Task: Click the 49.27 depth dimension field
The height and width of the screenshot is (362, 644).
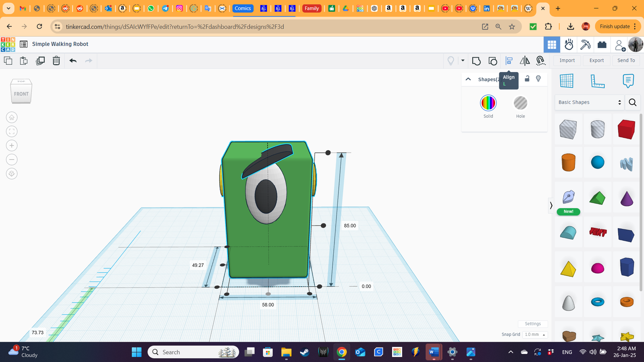Action: (x=198, y=265)
